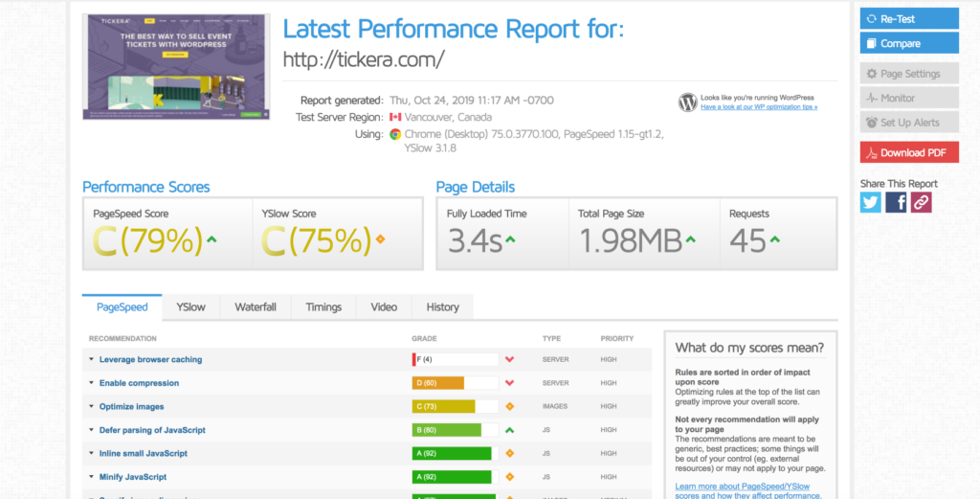The height and width of the screenshot is (499, 980).
Task: Download the report as PDF
Action: point(909,152)
